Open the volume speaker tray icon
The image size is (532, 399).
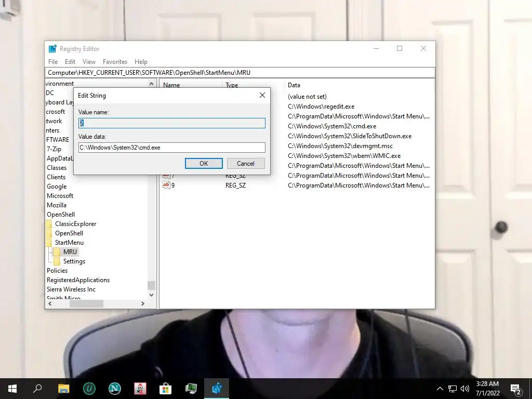[465, 389]
